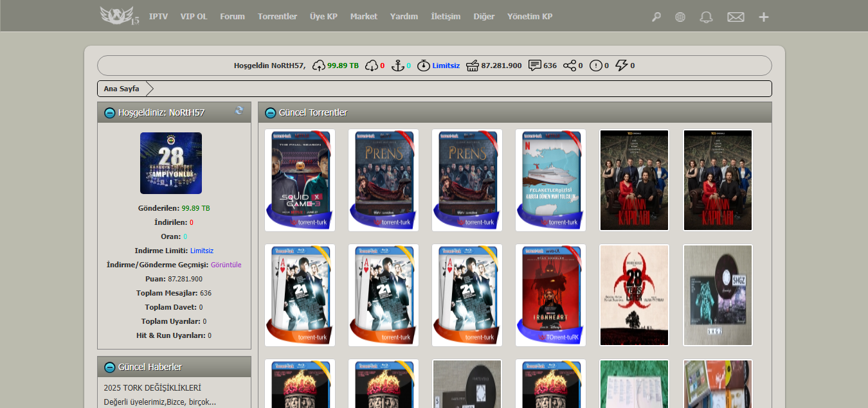Open the IPTV menu item
The width and height of the screenshot is (868, 408).
point(158,17)
